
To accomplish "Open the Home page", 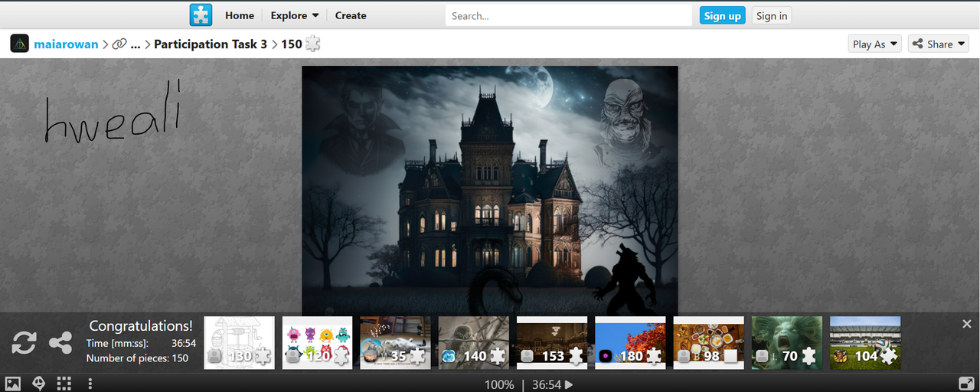I will click(240, 15).
